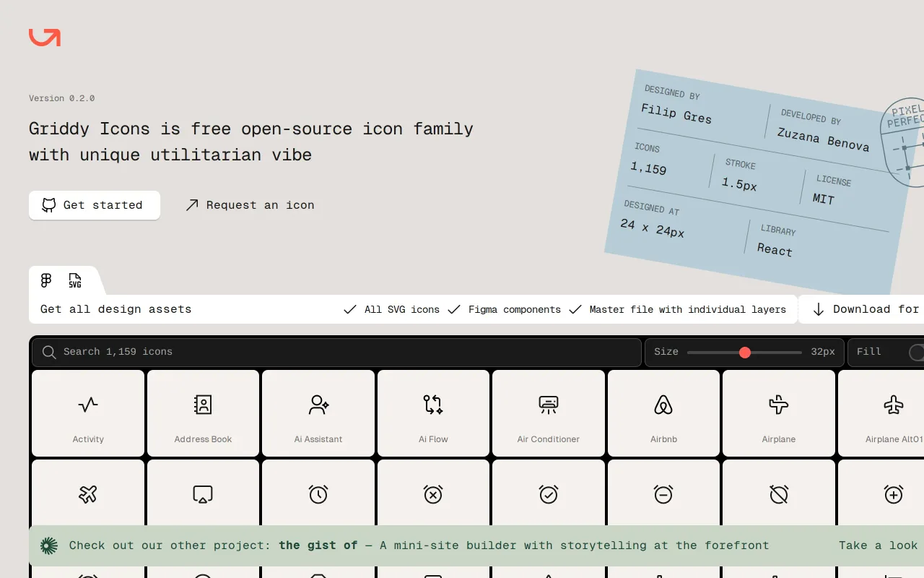Switch to the SVG assets tab

75,280
